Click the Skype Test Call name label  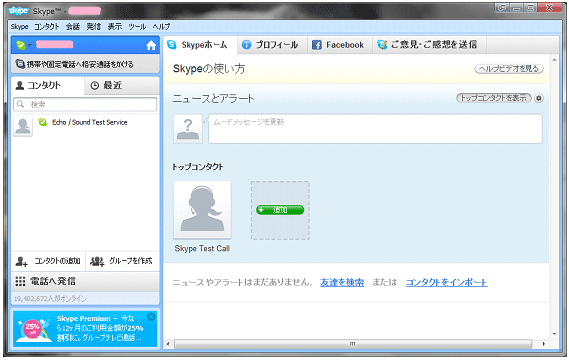pos(202,249)
